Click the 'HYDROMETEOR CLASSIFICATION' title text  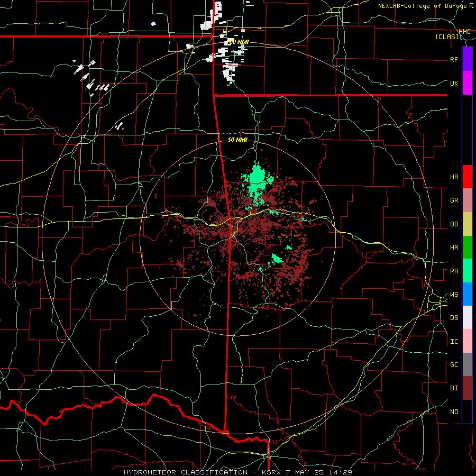[x=186, y=472]
